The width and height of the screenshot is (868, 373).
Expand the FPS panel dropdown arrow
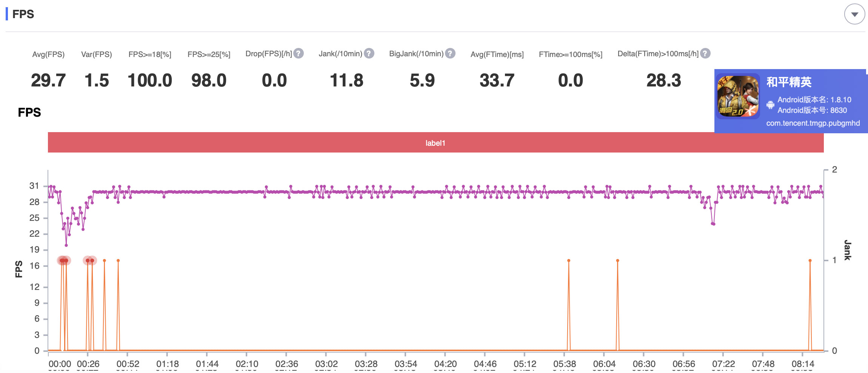click(x=854, y=14)
